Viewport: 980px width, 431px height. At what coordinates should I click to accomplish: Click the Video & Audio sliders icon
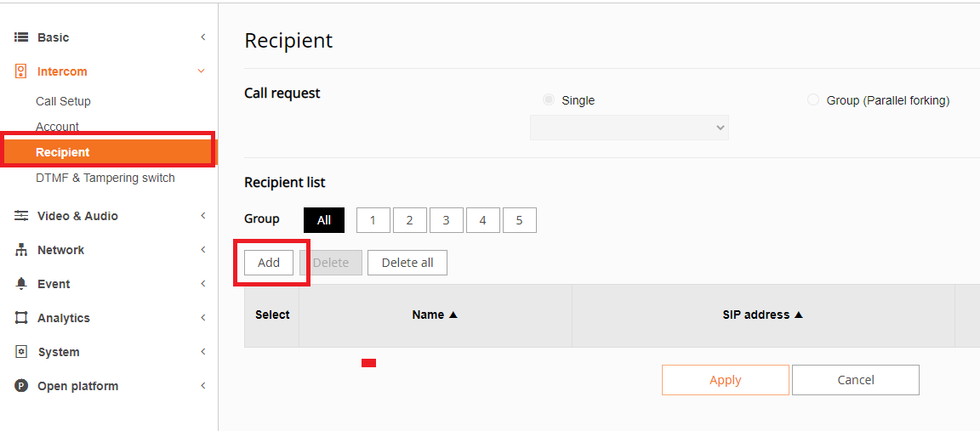(x=21, y=216)
